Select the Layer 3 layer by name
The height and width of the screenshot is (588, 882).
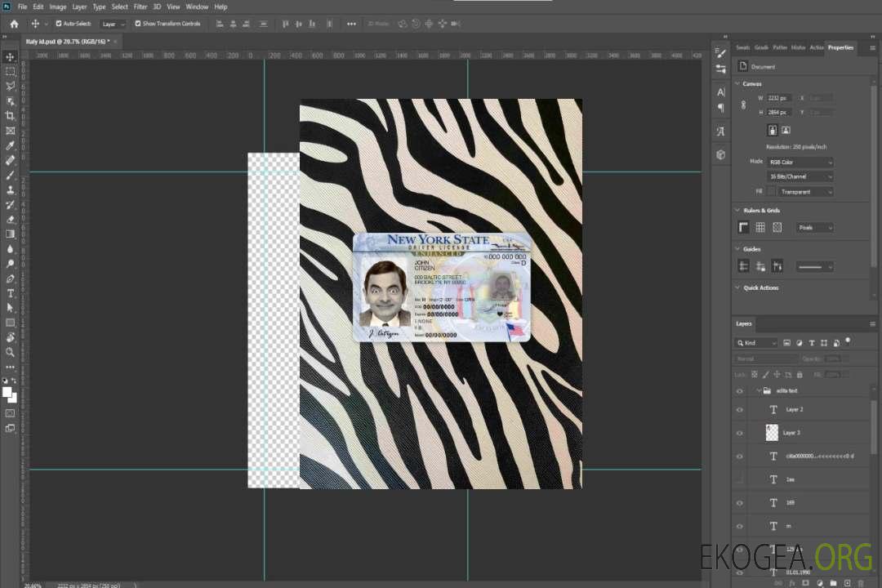click(792, 432)
